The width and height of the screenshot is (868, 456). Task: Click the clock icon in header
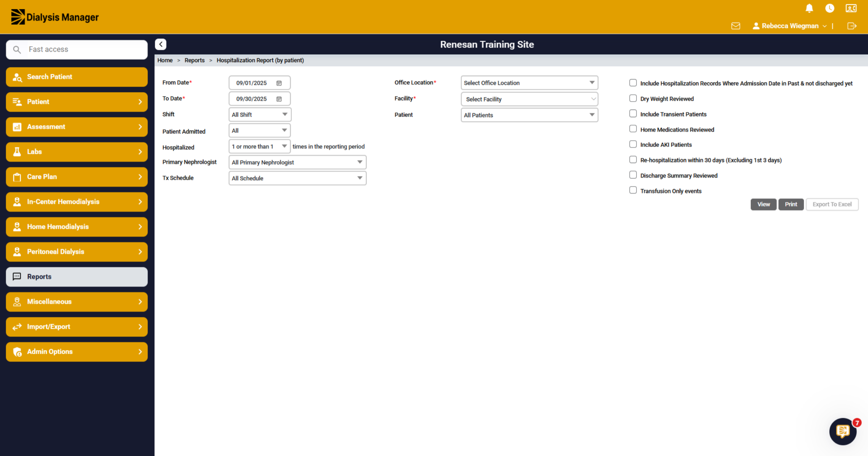point(830,8)
